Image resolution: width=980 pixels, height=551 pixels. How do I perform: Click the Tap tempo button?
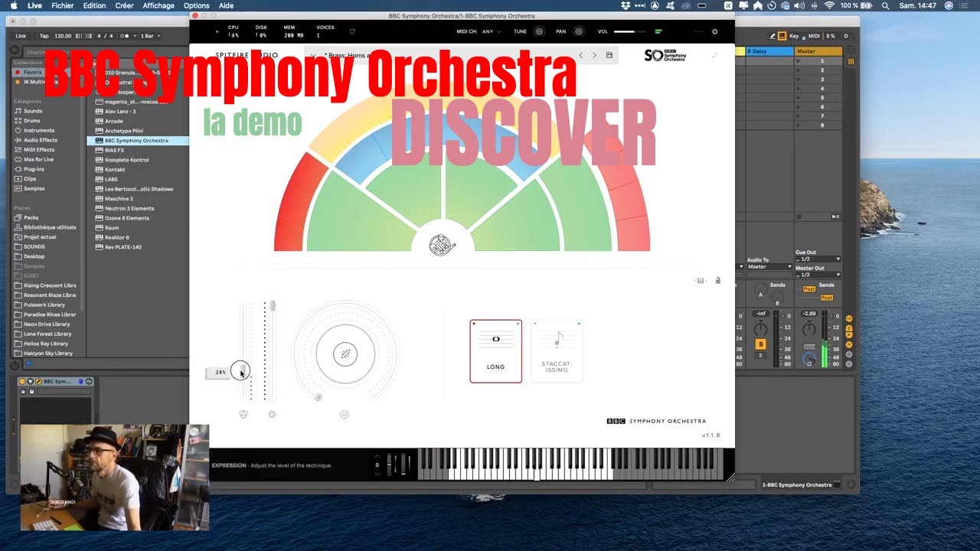coord(44,36)
